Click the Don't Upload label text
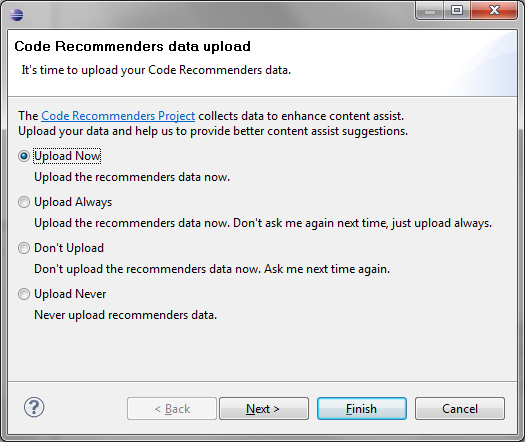525x442 pixels. 69,248
